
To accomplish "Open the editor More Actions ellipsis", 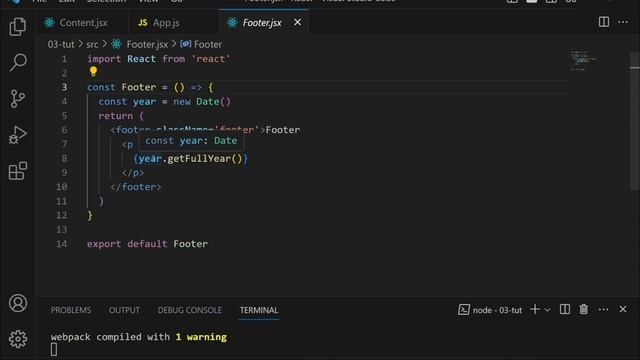I will click(x=623, y=22).
